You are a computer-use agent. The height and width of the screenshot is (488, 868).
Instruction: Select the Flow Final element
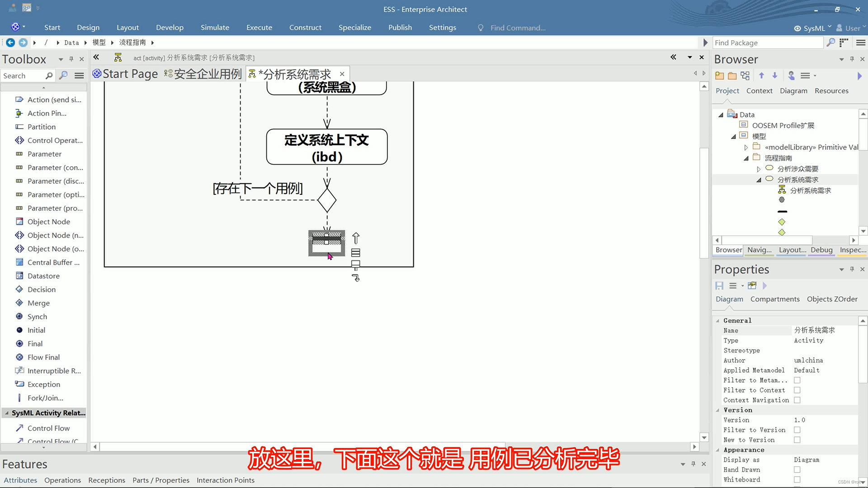pos(44,357)
